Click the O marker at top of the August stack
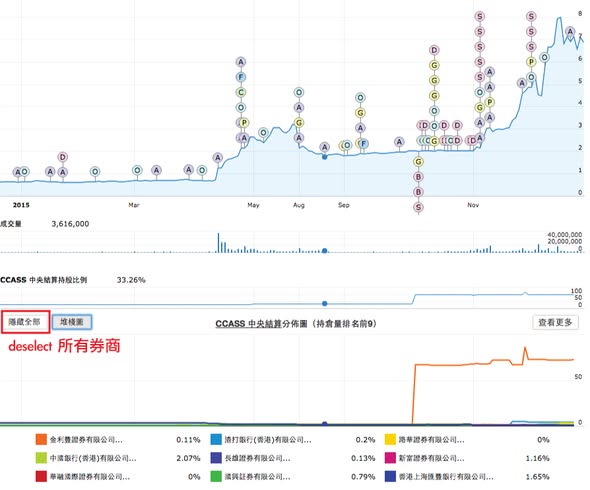This screenshot has height=490, width=590. 299,92
